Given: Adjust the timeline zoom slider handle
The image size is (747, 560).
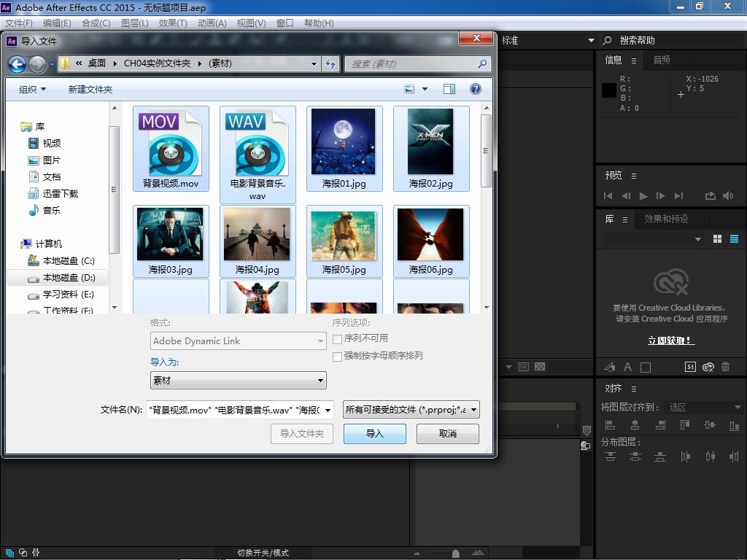Looking at the screenshot, I should point(455,553).
